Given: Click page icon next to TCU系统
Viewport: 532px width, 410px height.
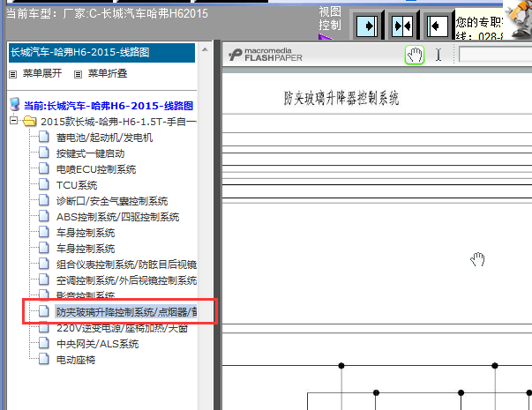Looking at the screenshot, I should click(44, 184).
